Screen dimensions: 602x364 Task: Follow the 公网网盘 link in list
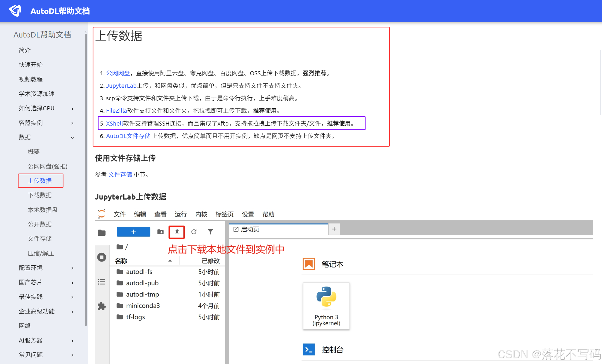coord(118,73)
